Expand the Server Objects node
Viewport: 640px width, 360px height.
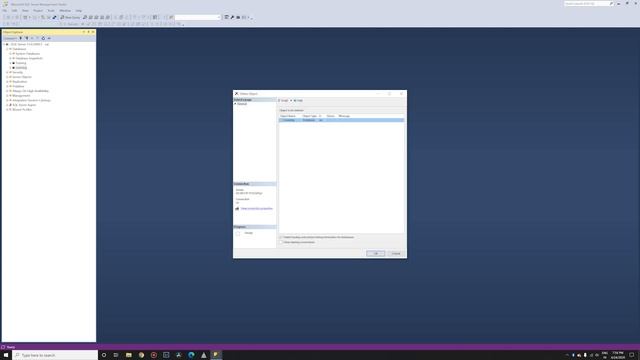pyautogui.click(x=7, y=77)
